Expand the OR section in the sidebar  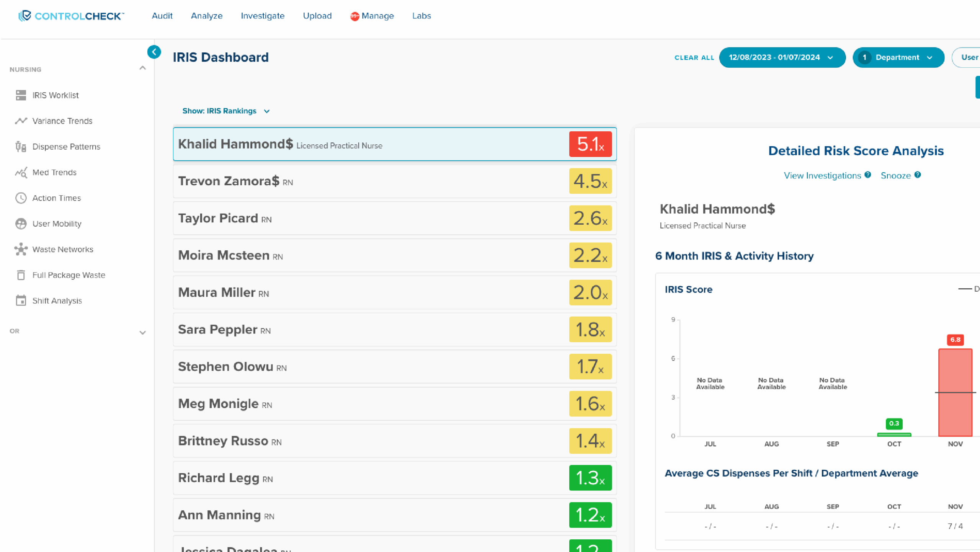pyautogui.click(x=142, y=332)
